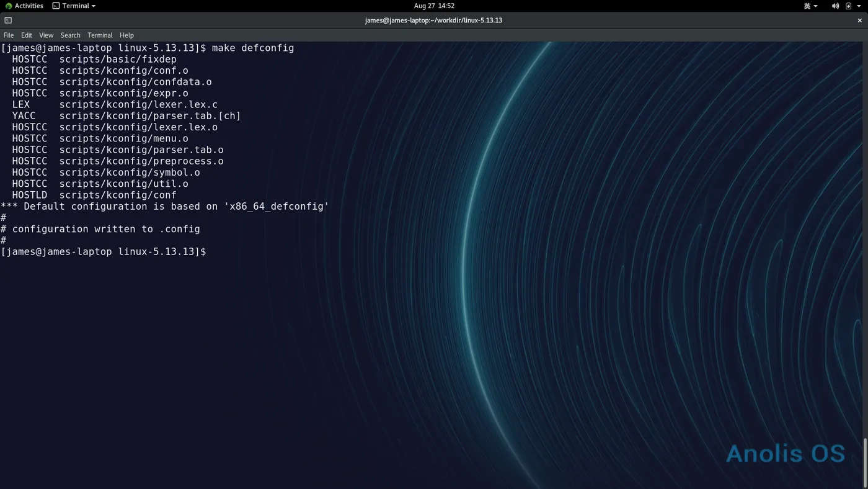
Task: Click the 'x86_64_defconfig' text
Action: click(x=277, y=207)
